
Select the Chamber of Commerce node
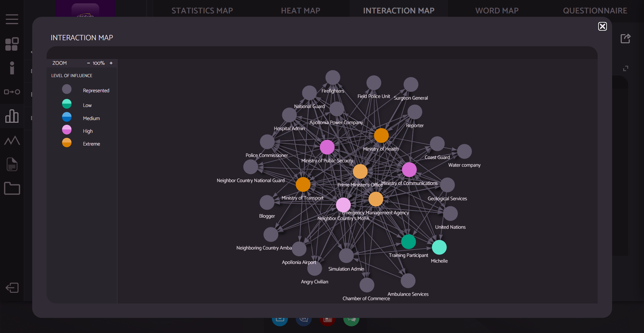[367, 285]
